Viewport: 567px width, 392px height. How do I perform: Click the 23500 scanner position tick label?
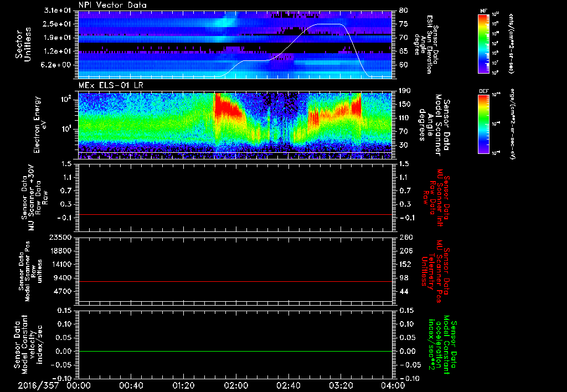point(61,238)
